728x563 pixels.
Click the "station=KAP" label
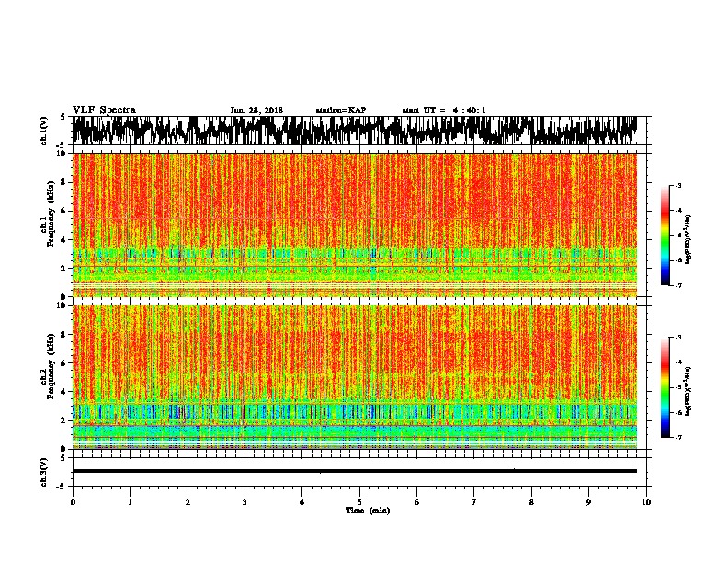pos(340,110)
